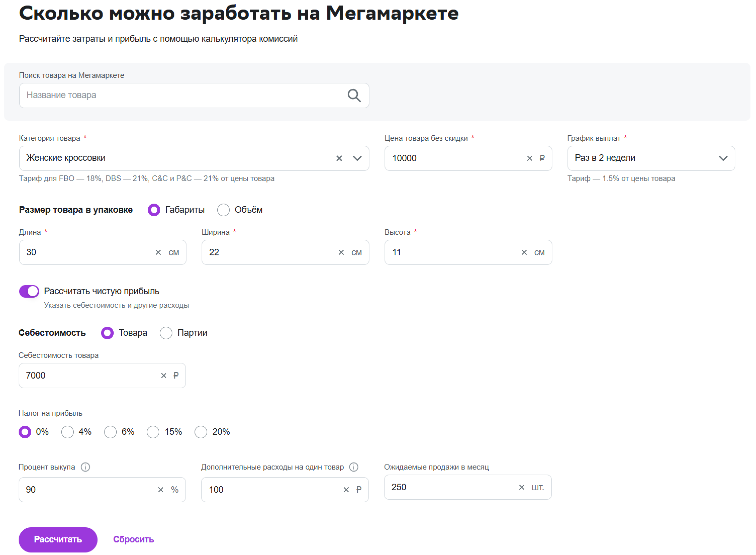Image resolution: width=756 pixels, height=555 pixels.
Task: Clear the Себестоимость товара cost value
Action: tap(164, 376)
